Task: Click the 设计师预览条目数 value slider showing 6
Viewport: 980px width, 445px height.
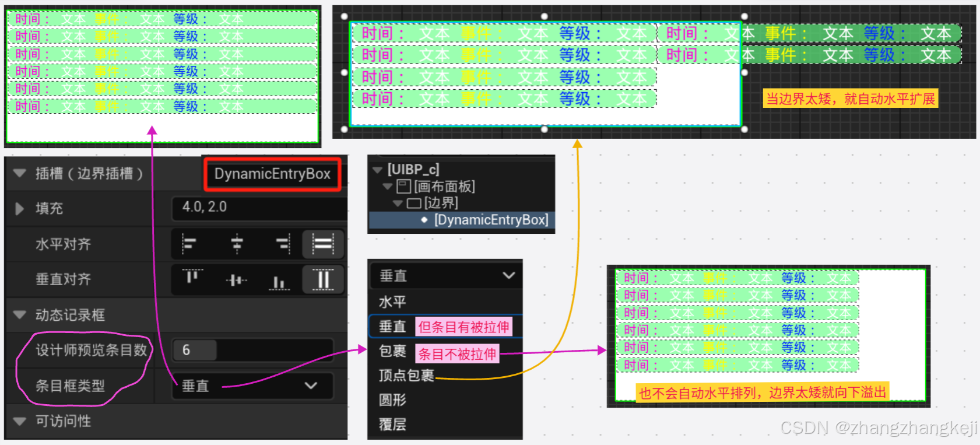Action: pos(252,350)
